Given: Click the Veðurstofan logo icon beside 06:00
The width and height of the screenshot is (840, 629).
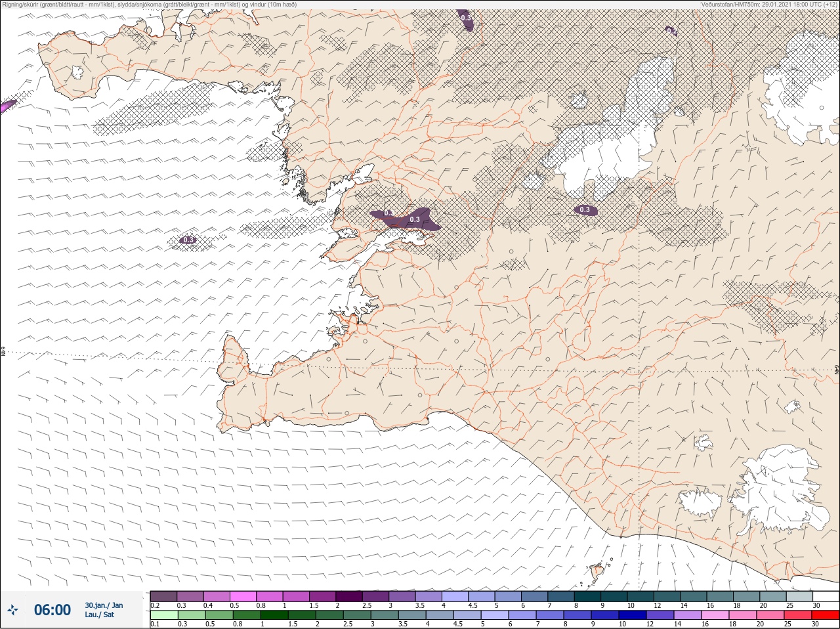Looking at the screenshot, I should 13,609.
